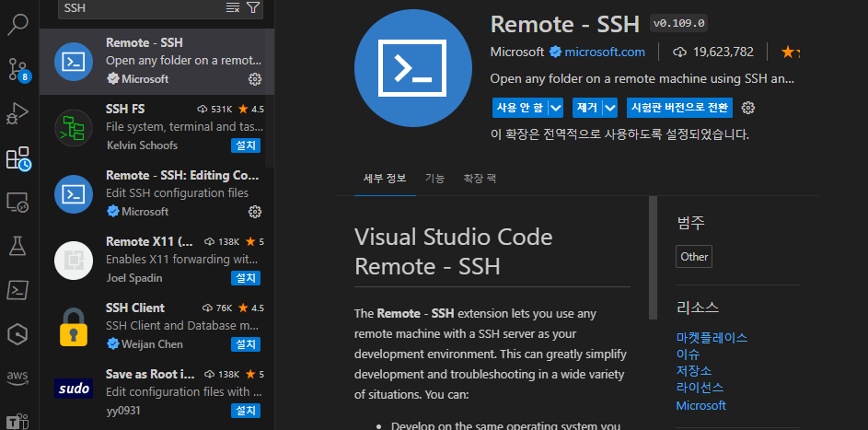The image size is (868, 430).
Task: Open Source Control view with 8 badge
Action: click(x=18, y=69)
